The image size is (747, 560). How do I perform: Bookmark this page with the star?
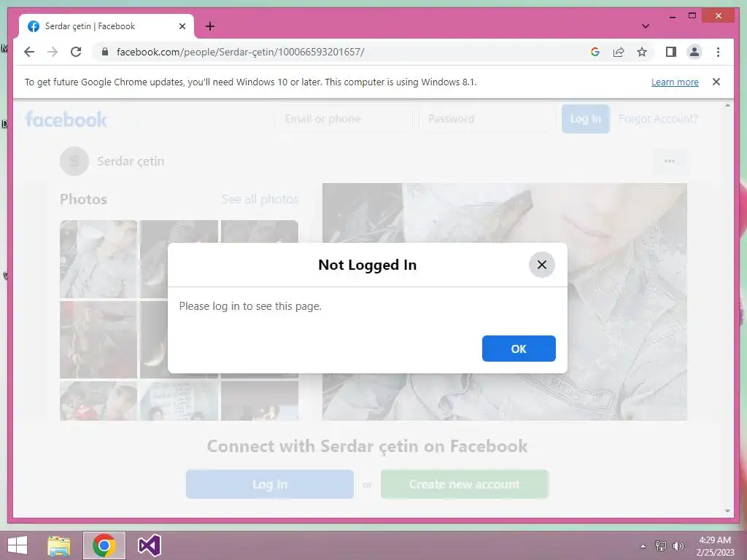click(642, 52)
